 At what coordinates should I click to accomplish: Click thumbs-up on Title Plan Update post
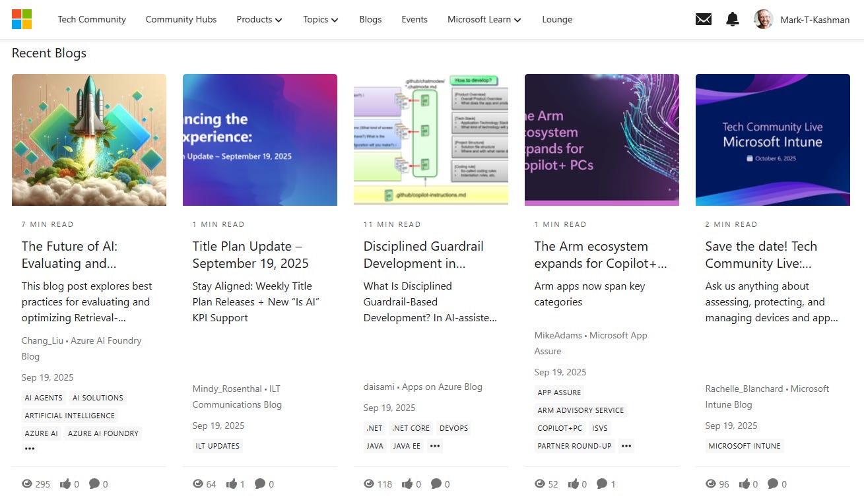click(x=231, y=484)
